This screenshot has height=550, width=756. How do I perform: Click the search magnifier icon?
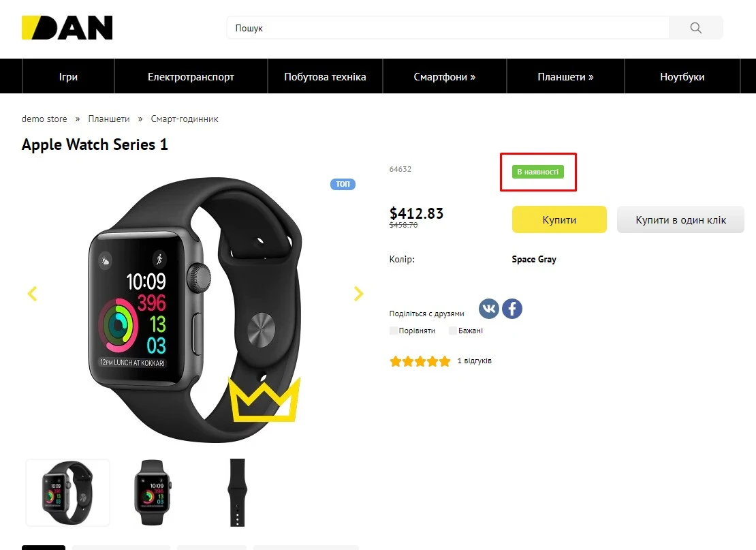pyautogui.click(x=695, y=28)
